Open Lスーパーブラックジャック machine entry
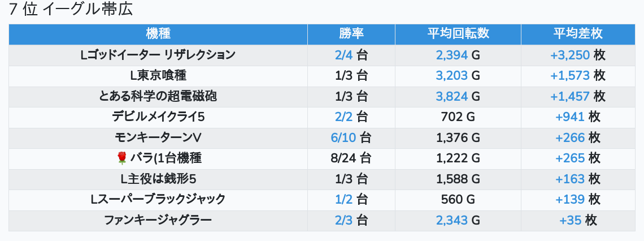Screen dimensions: 644x241 pyautogui.click(x=158, y=200)
